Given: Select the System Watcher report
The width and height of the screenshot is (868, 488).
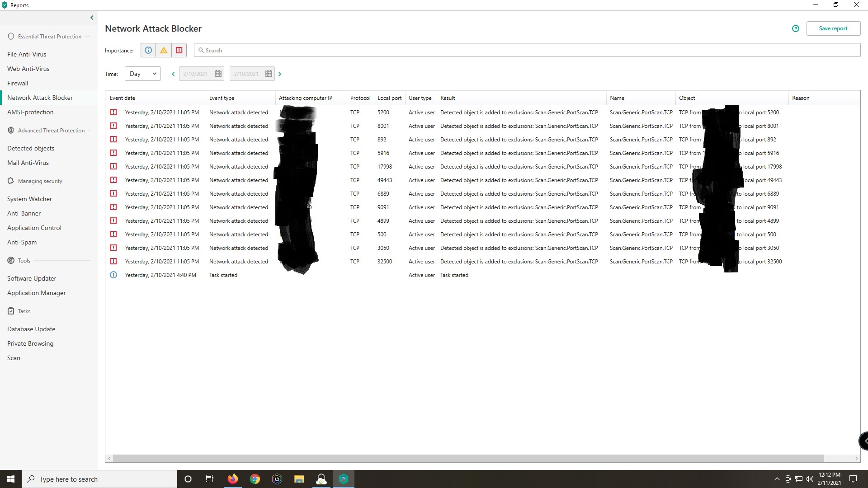Looking at the screenshot, I should (x=29, y=199).
